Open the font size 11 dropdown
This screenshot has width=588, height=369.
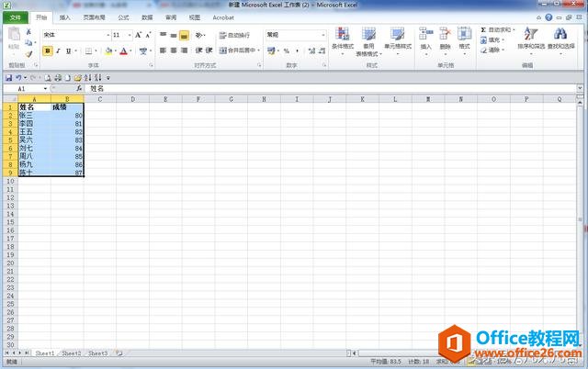(x=130, y=35)
